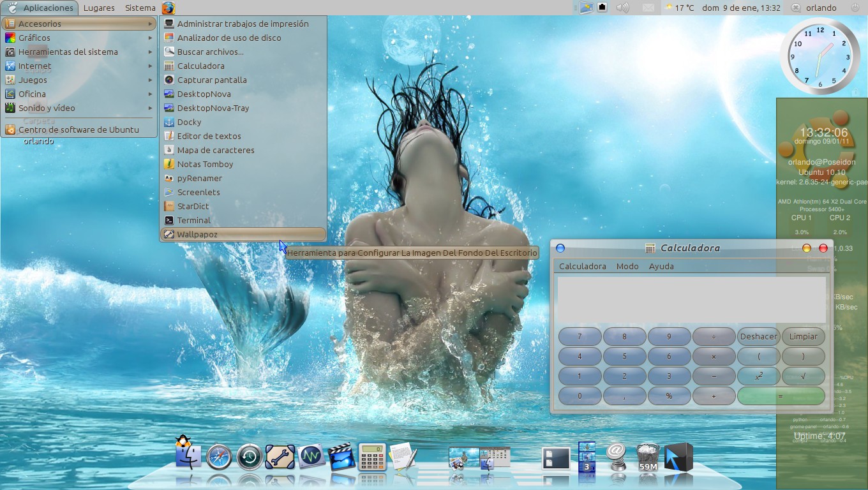
Task: Click the show-desktop icon in the dock
Action: pos(556,458)
